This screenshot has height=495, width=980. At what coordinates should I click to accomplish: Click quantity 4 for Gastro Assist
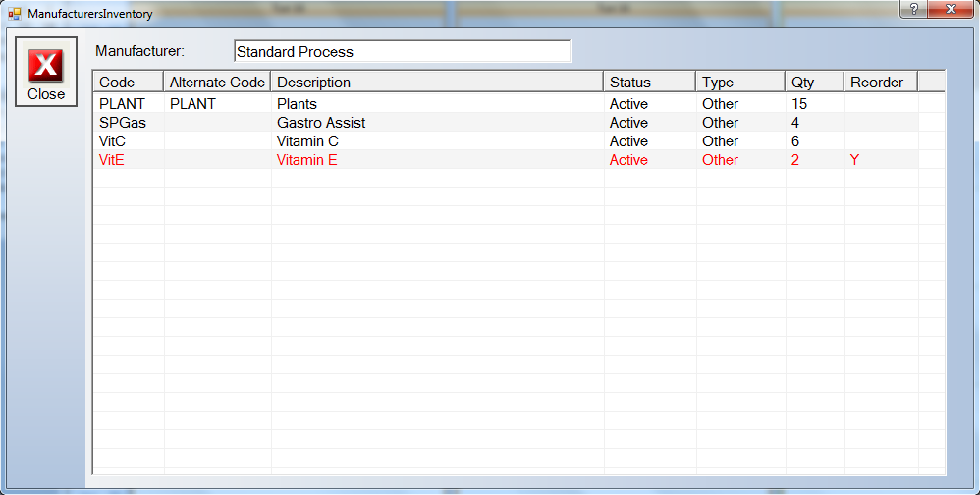795,123
